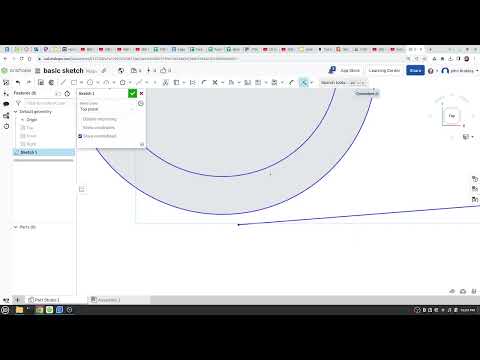
Task: Open the system menu button in taskbar
Action: click(5, 310)
